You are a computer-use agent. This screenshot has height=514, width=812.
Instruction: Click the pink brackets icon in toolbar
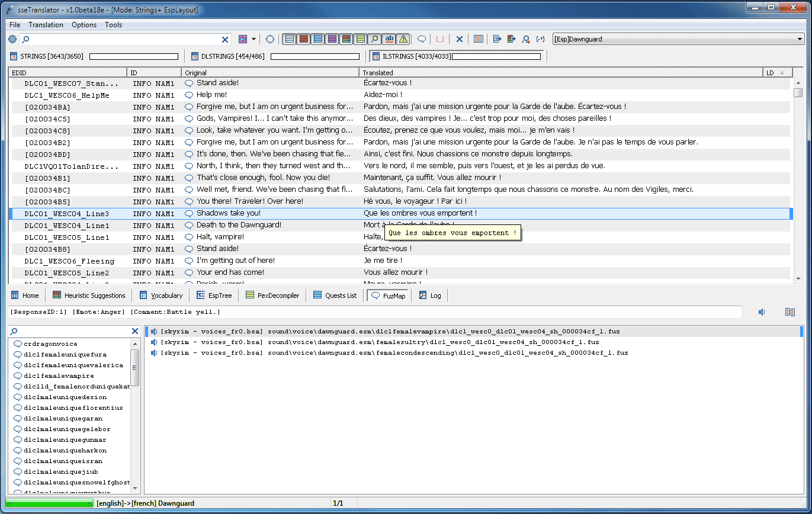[440, 39]
